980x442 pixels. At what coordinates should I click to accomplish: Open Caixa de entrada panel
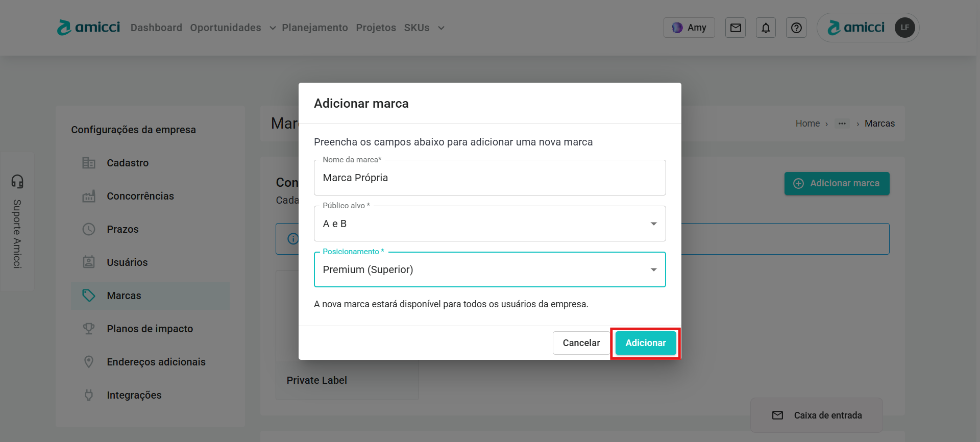tap(817, 415)
